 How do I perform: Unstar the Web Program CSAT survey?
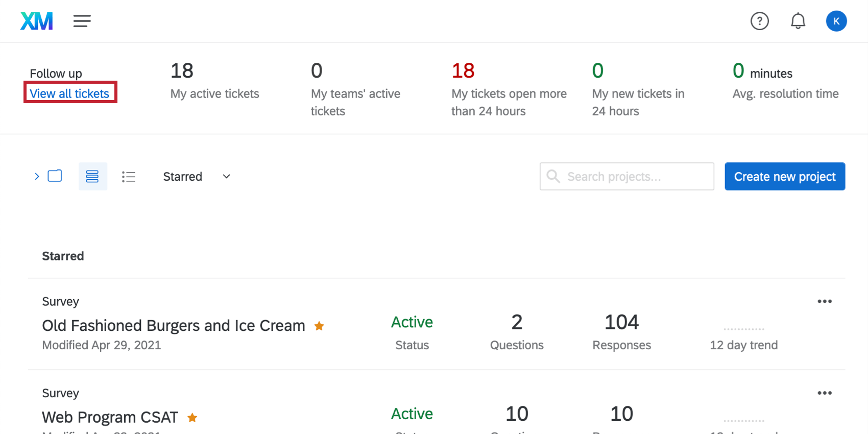(192, 417)
